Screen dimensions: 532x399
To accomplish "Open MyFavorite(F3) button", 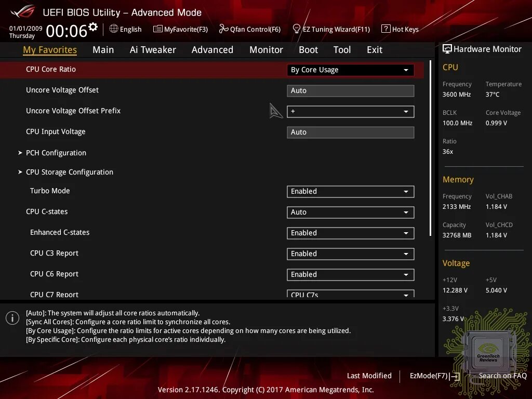I will 180,29.
